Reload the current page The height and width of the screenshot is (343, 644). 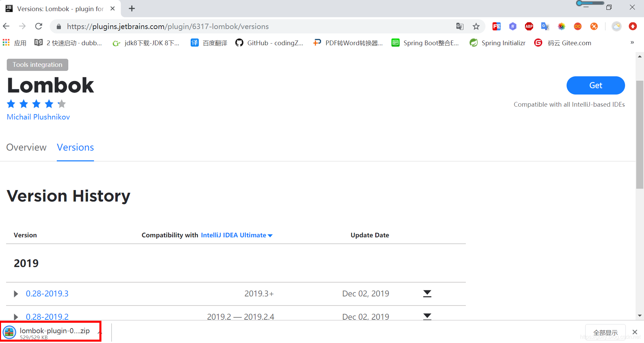(39, 26)
